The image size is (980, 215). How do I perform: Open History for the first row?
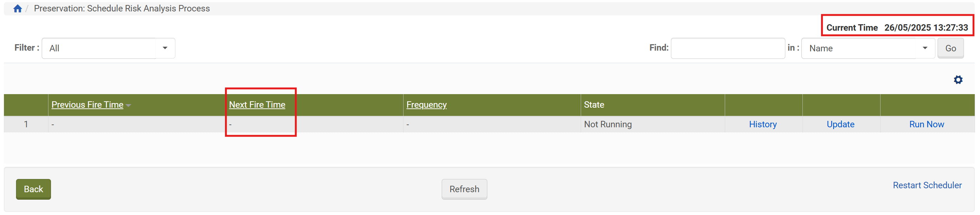tap(763, 124)
